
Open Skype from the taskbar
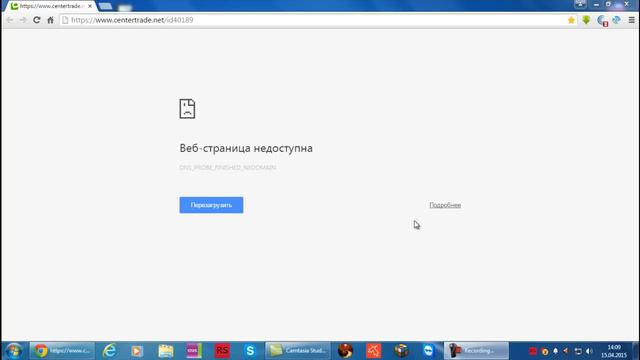point(250,351)
